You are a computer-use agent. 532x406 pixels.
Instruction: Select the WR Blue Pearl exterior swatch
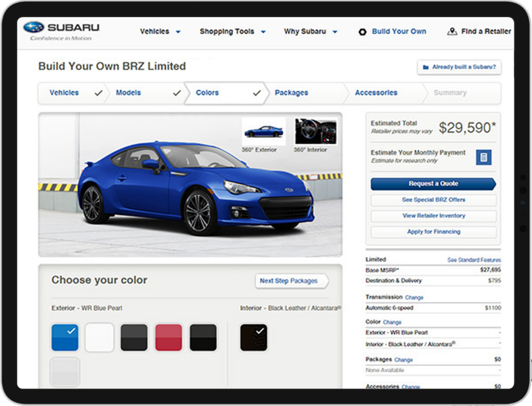click(65, 337)
